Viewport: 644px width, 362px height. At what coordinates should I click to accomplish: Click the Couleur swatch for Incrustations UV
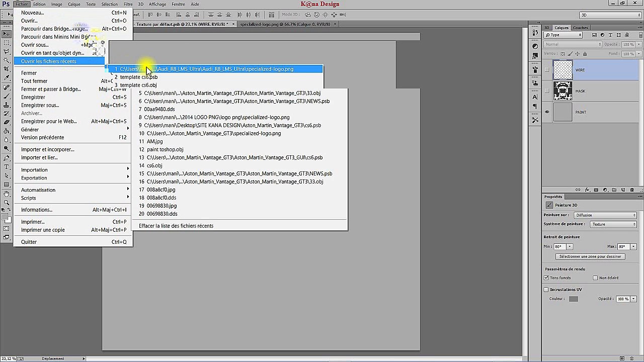tap(573, 299)
